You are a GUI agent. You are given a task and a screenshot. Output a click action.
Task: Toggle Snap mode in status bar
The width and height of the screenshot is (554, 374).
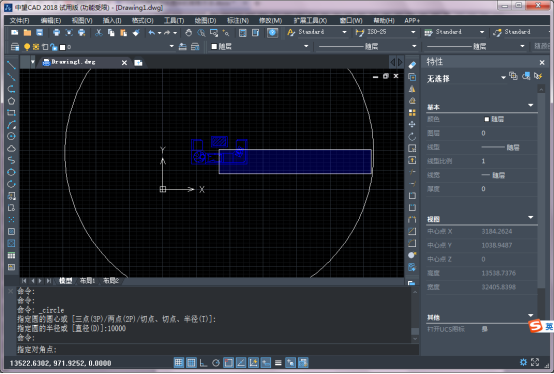click(179, 363)
